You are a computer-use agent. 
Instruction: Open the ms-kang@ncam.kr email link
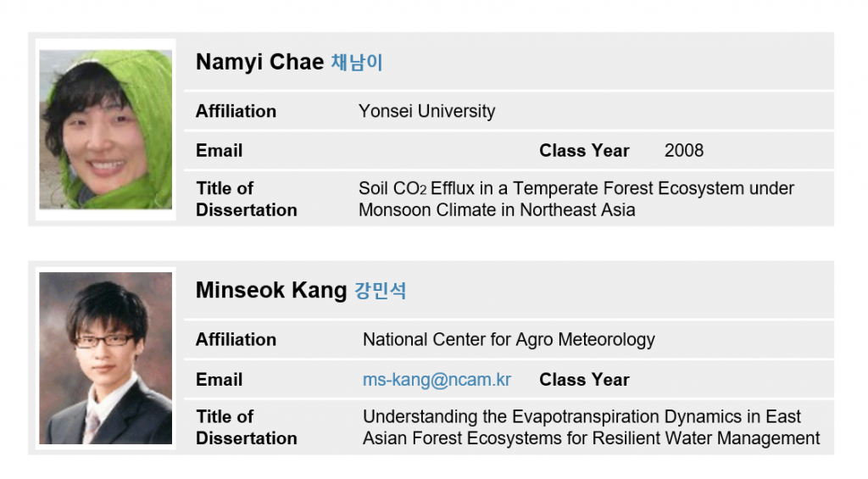pyautogui.click(x=437, y=380)
